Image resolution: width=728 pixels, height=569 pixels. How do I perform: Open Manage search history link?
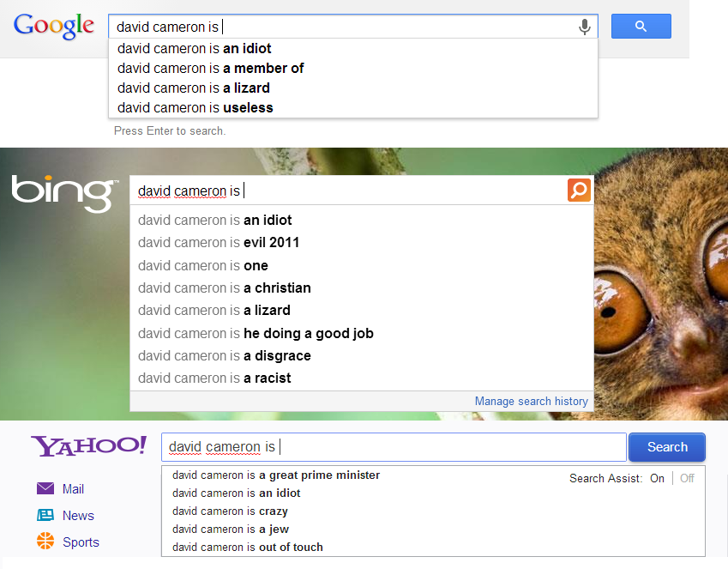(531, 401)
